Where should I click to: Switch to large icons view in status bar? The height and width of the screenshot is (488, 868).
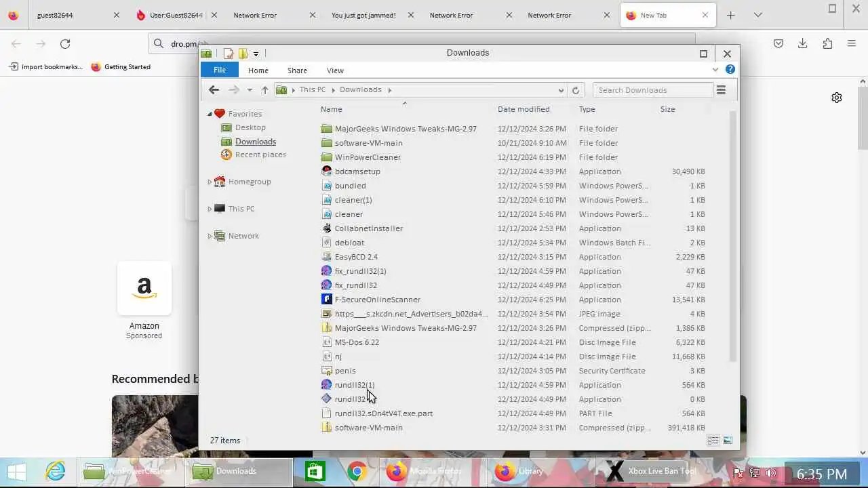(x=728, y=441)
